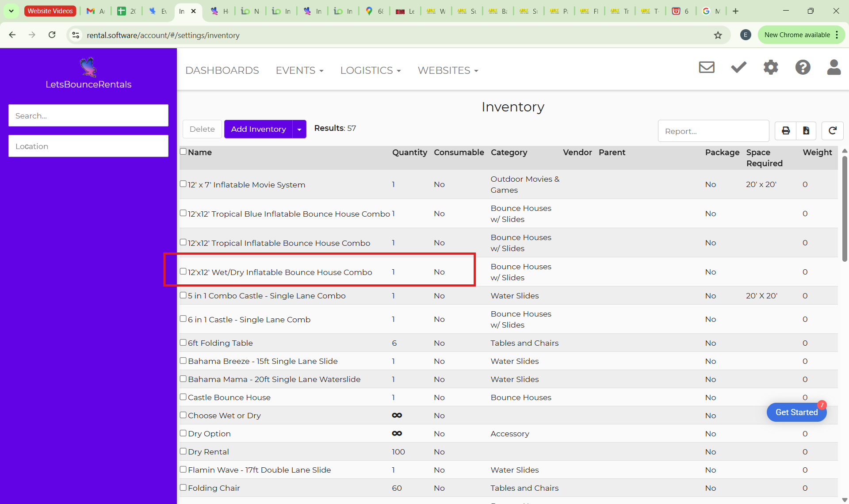Click the Add Inventory button
Viewport: 849px width, 504px height.
pos(258,129)
